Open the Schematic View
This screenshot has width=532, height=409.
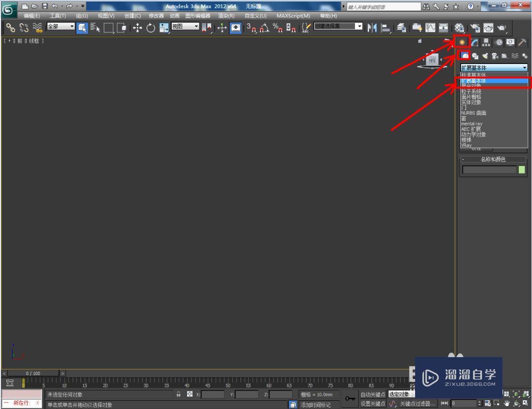tap(443, 28)
